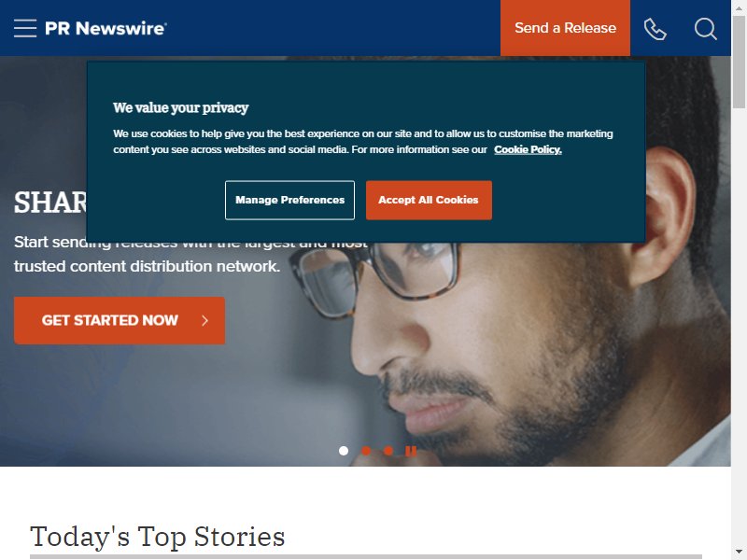Switch to the third carousel slide dot
Screen dimensions: 747x560
[x=388, y=451]
